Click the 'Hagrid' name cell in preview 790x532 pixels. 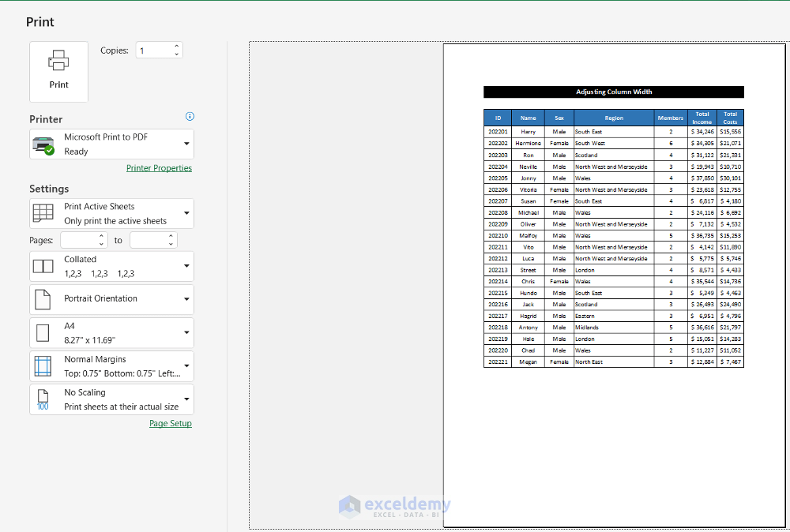tap(528, 316)
